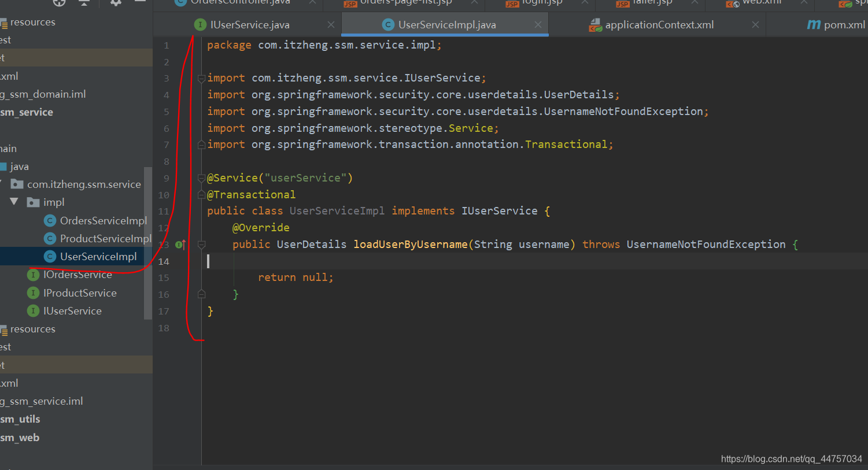
Task: Open the applicationContext.xml tab
Action: [659, 25]
